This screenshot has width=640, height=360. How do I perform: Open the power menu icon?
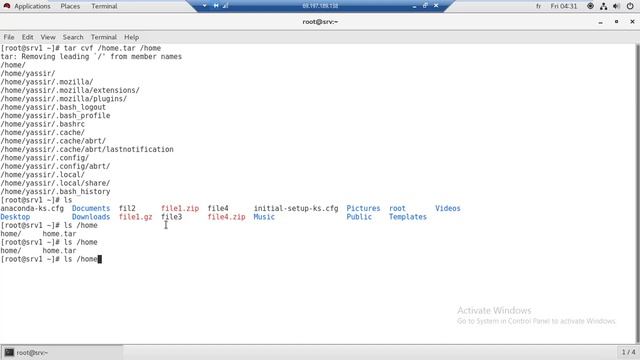tap(630, 6)
